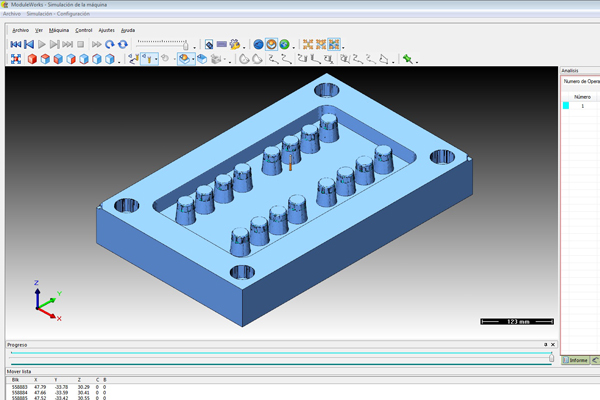Click the rewind to start playback button
The image size is (600, 400).
point(16,45)
